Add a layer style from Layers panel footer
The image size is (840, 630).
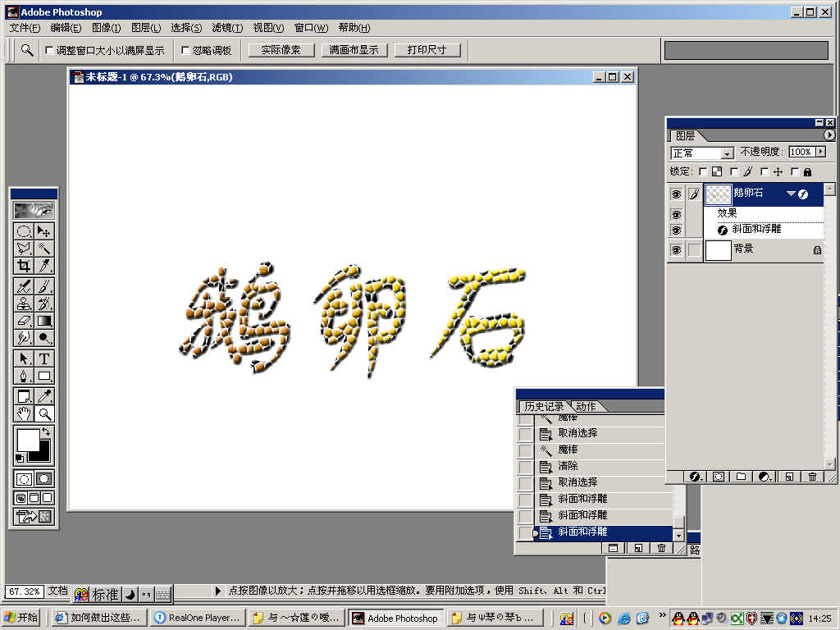(x=694, y=477)
